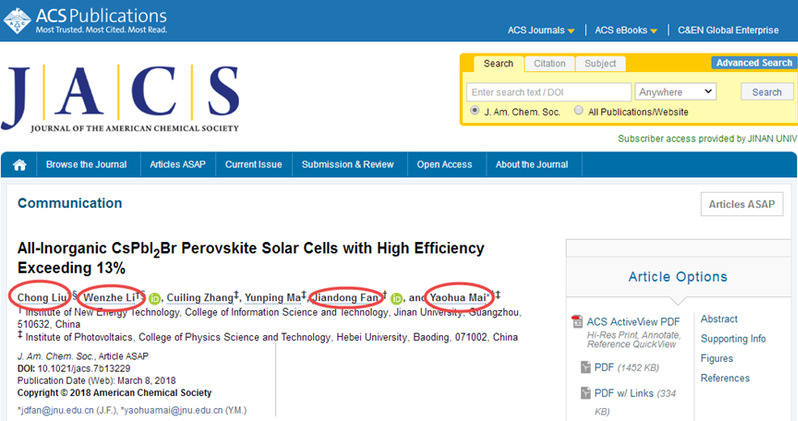Screen dimensions: 798x421
Task: Open author Chong Liu link
Action: point(42,298)
